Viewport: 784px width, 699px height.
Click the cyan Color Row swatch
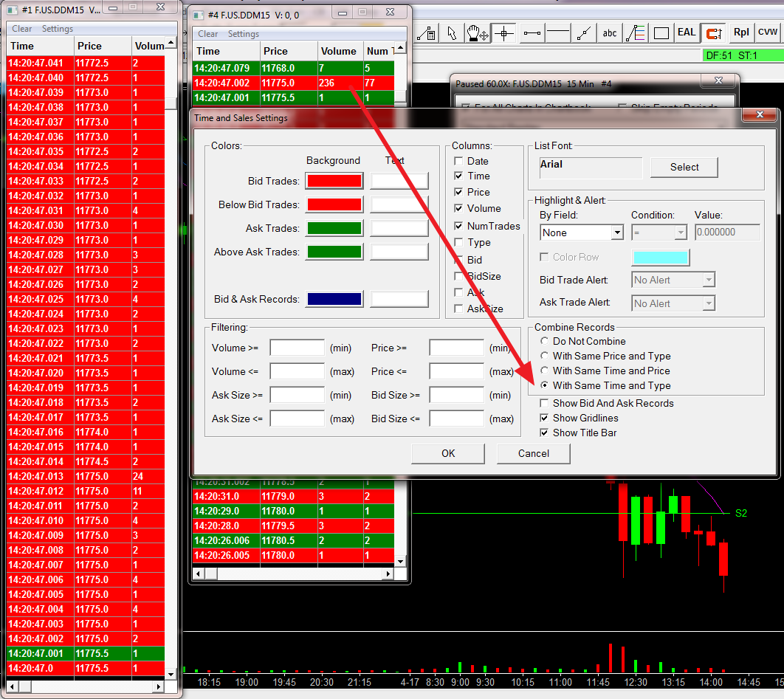(x=661, y=258)
